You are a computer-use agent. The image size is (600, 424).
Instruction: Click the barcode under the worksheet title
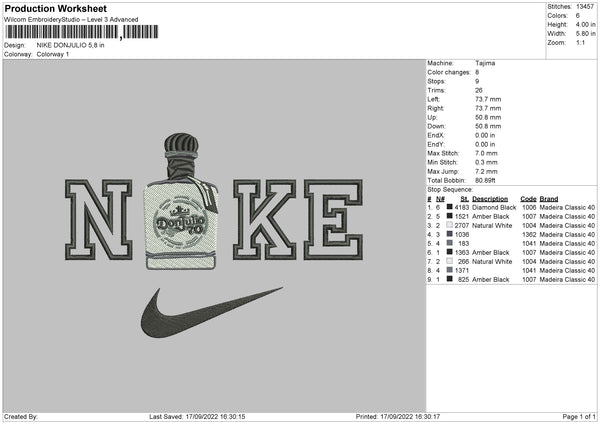coord(82,32)
